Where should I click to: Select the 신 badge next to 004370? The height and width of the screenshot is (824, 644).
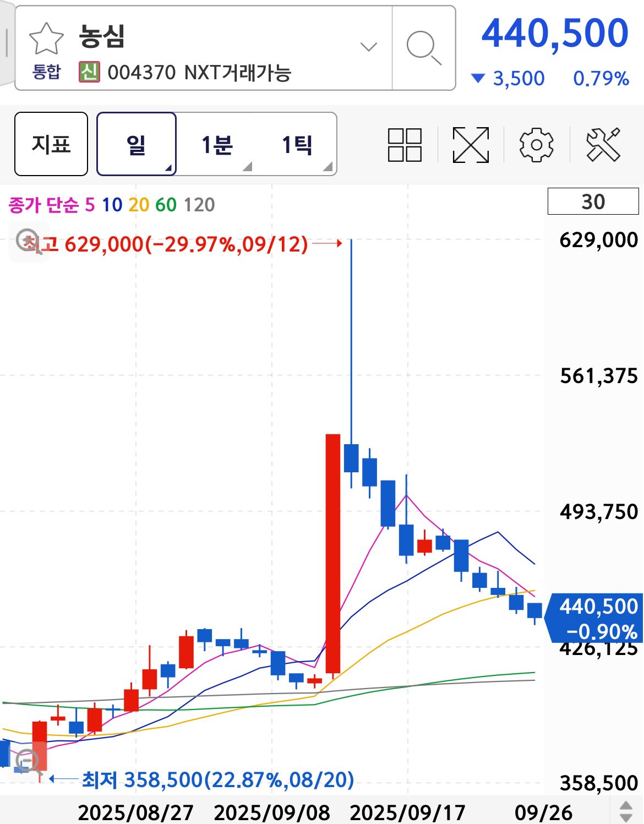[x=90, y=70]
